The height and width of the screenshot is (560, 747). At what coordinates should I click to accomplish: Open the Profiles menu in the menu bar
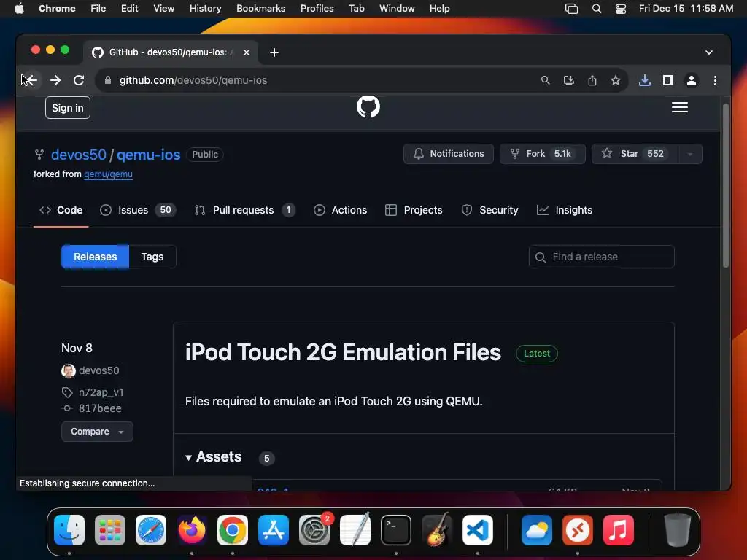click(x=317, y=9)
